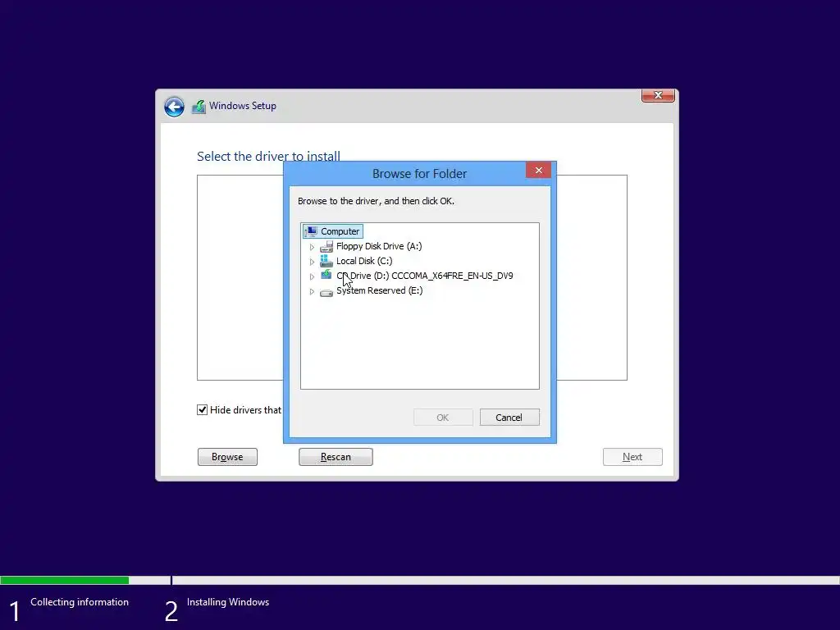Expand Floppy Disk Drive (A:) node
The image size is (840, 630).
(312, 247)
